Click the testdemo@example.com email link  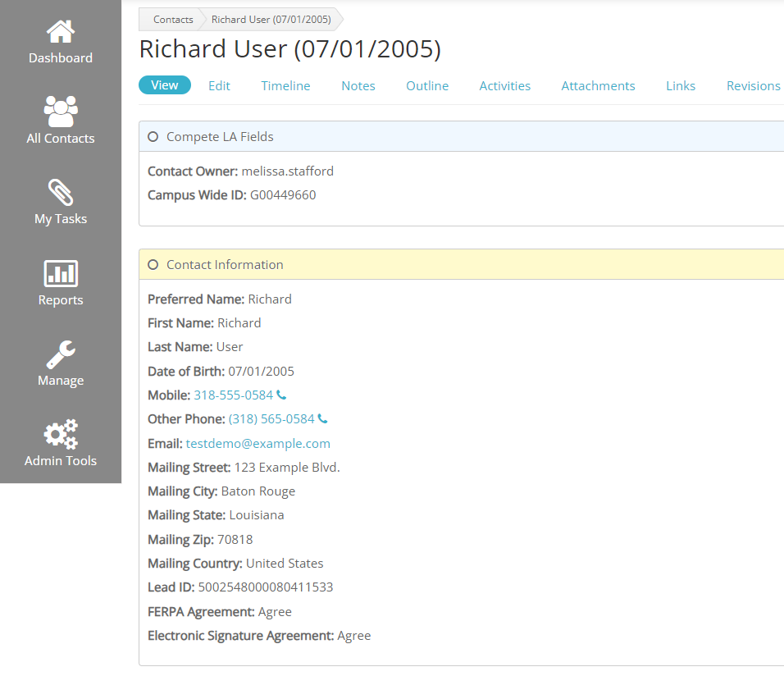(x=258, y=443)
